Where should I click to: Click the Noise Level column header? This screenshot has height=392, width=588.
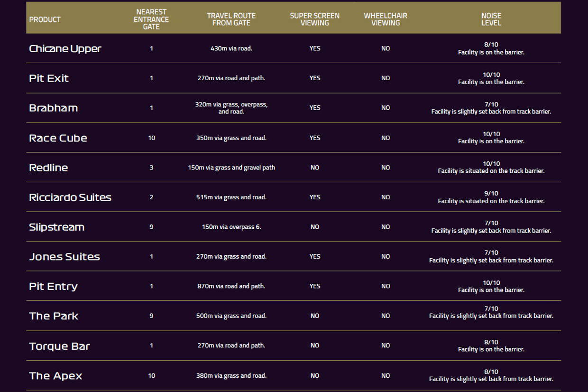(x=491, y=19)
